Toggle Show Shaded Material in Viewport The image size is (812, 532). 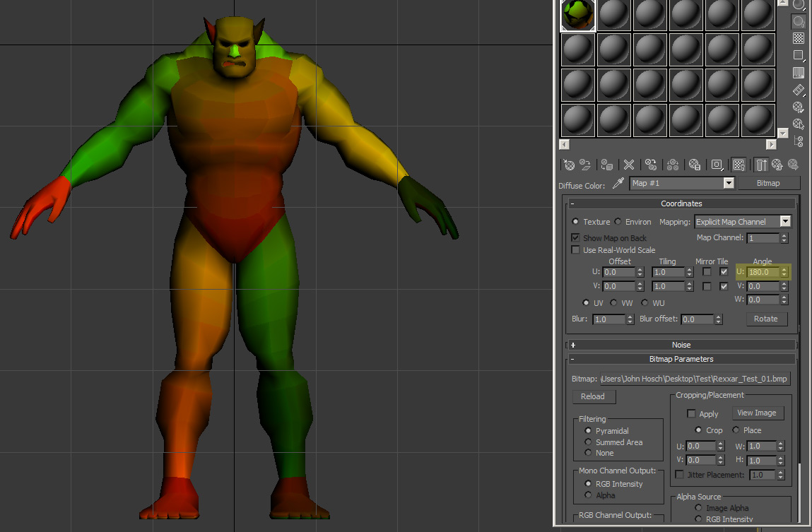click(x=739, y=165)
